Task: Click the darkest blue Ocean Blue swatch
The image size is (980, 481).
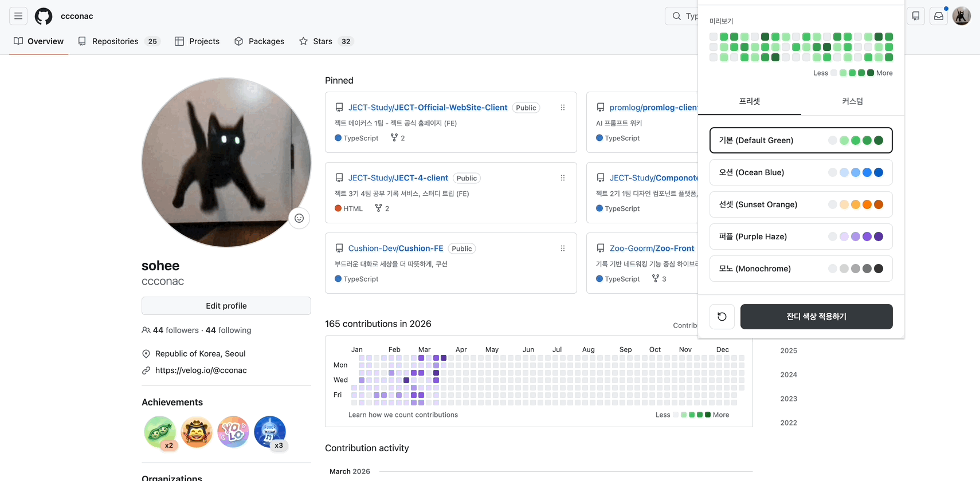Action: point(879,172)
